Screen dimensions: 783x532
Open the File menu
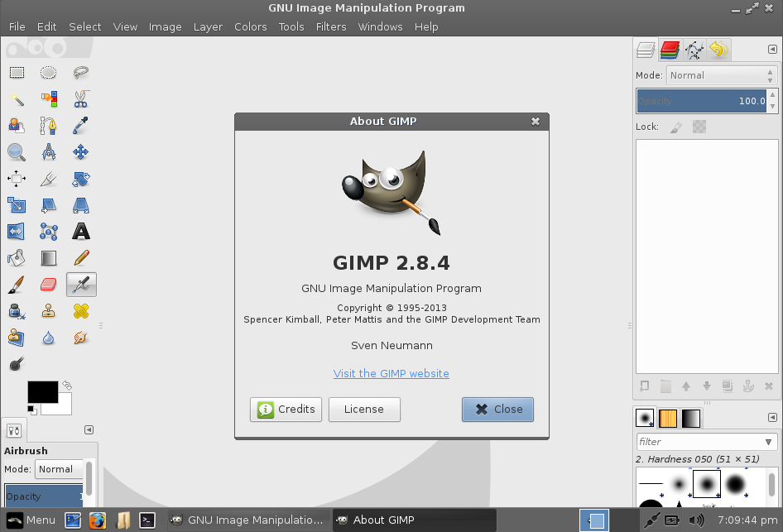(17, 27)
